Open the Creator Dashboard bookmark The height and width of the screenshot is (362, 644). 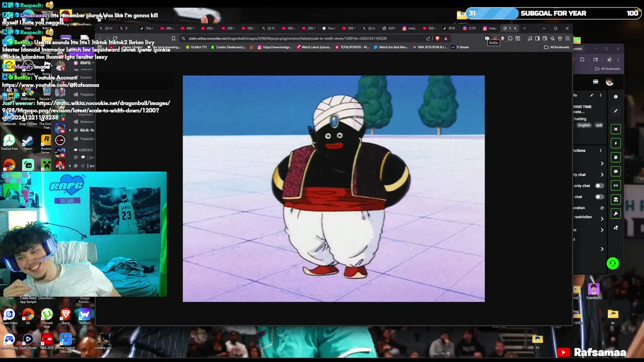point(228,47)
